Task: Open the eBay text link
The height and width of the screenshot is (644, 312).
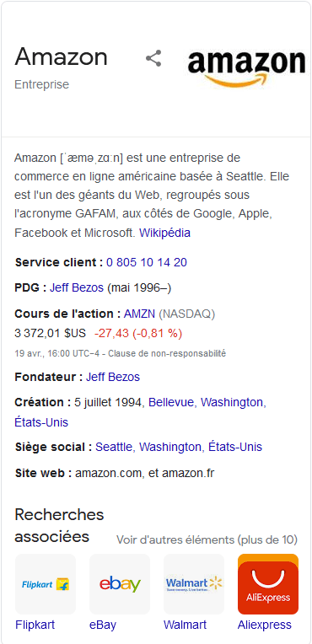Action: coord(103,625)
